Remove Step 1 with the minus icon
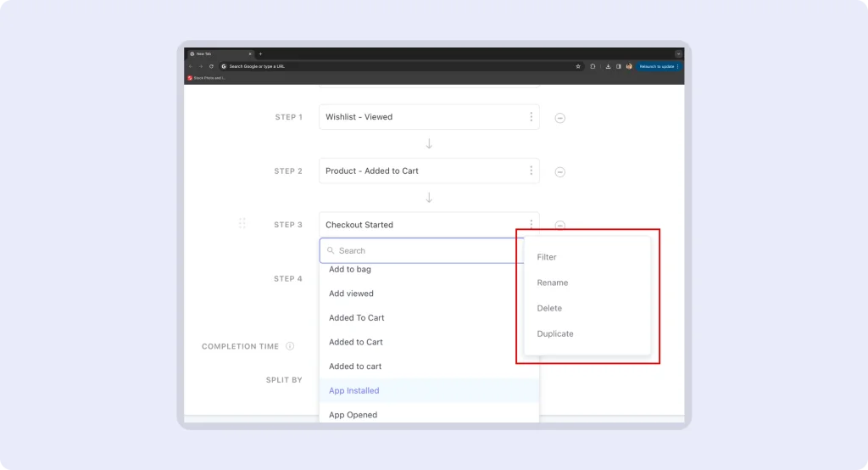The image size is (868, 470). [x=559, y=118]
